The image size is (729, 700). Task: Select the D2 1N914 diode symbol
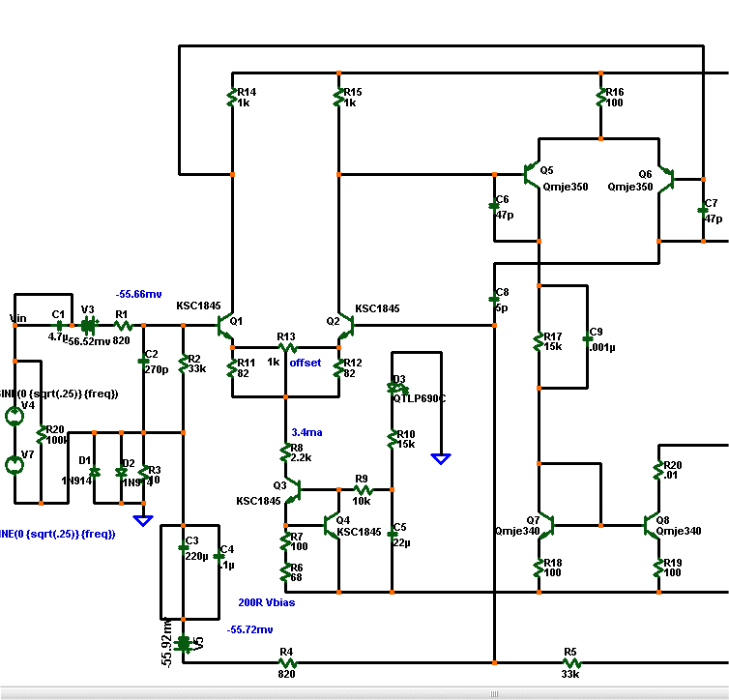121,473
